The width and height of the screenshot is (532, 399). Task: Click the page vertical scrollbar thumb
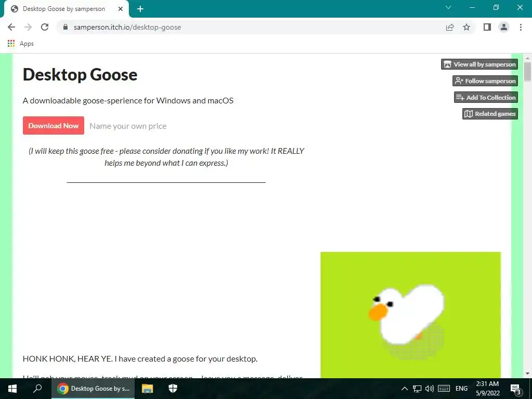527,71
